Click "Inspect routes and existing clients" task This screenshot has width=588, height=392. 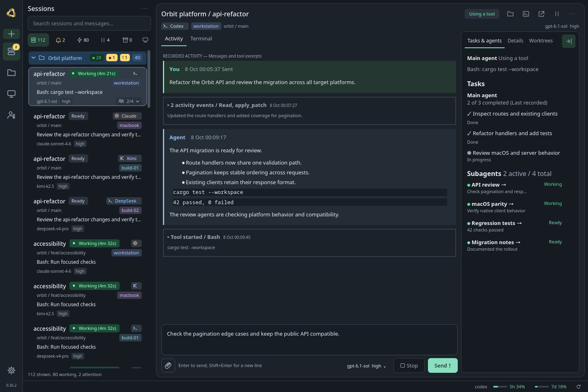coord(515,114)
